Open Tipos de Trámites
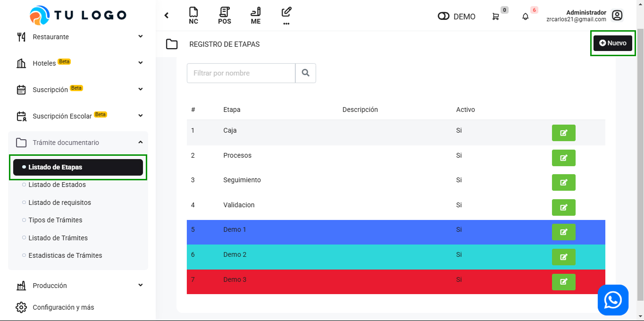The height and width of the screenshot is (321, 644). 55,220
